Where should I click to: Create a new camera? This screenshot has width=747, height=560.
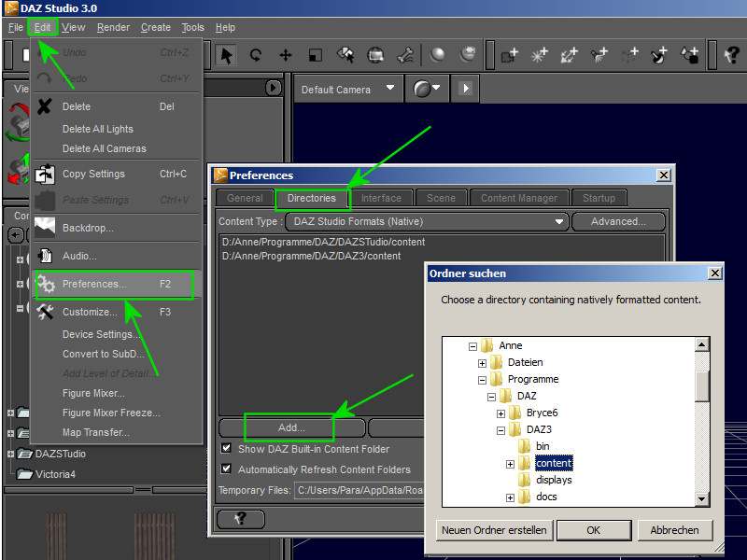click(x=509, y=55)
